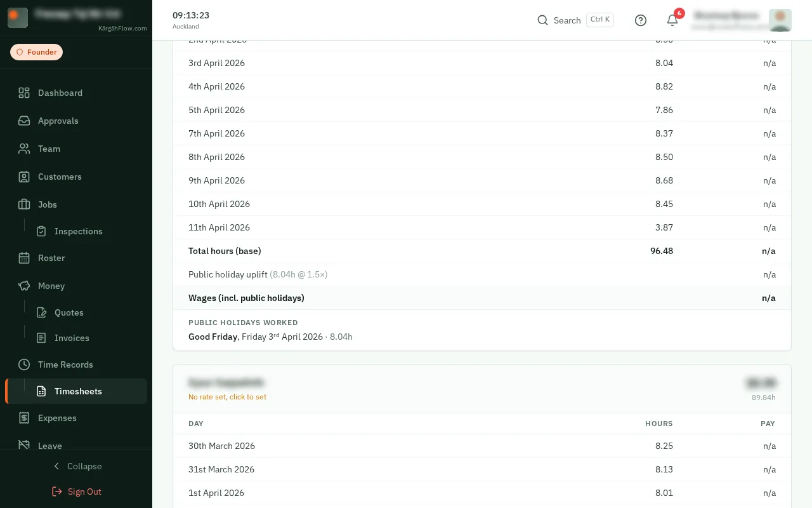
Task: Open the Dashboard grid icon
Action: click(24, 93)
